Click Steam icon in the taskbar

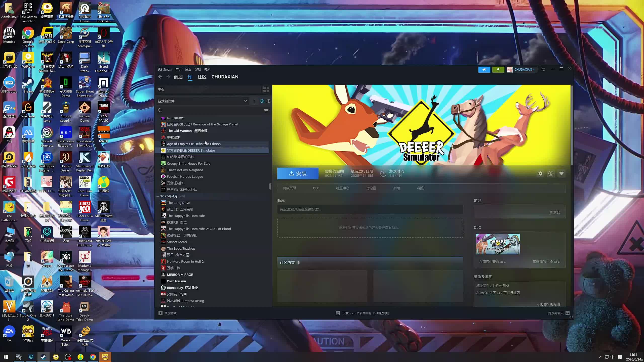click(x=43, y=357)
